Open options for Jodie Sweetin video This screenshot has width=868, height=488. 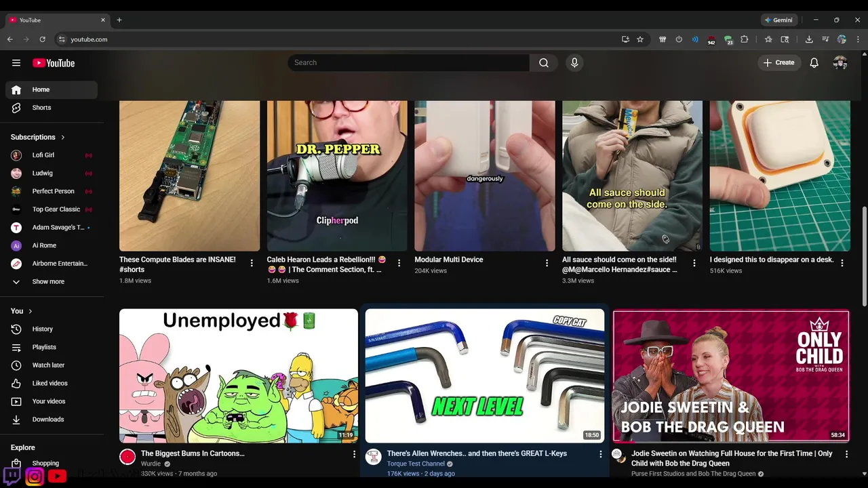point(846,454)
